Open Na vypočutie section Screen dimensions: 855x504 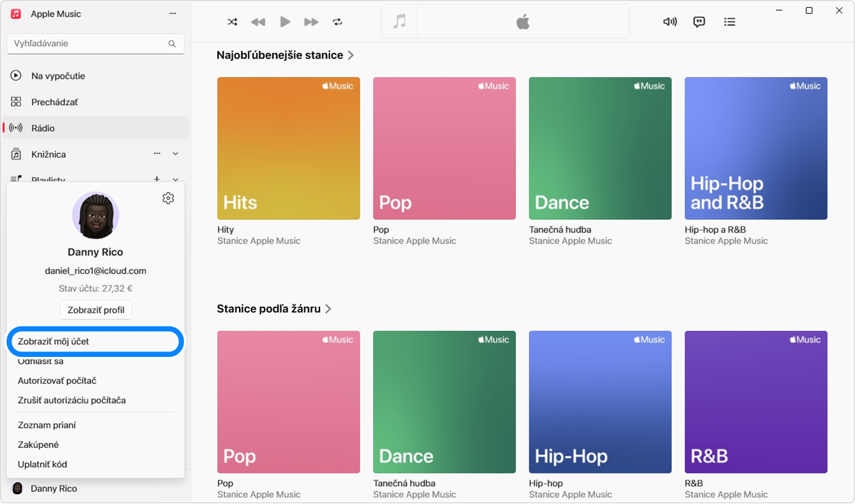pyautogui.click(x=96, y=76)
